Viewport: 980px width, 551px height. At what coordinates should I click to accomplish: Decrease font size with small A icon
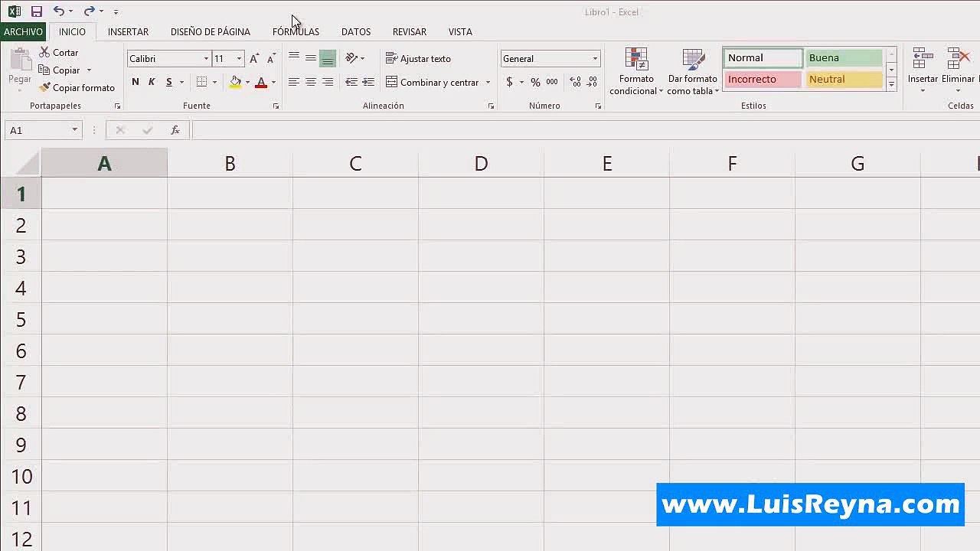coord(271,59)
